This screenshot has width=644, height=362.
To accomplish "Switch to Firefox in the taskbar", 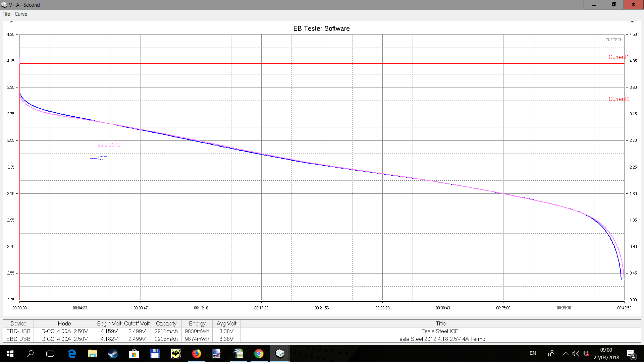I will [x=196, y=354].
